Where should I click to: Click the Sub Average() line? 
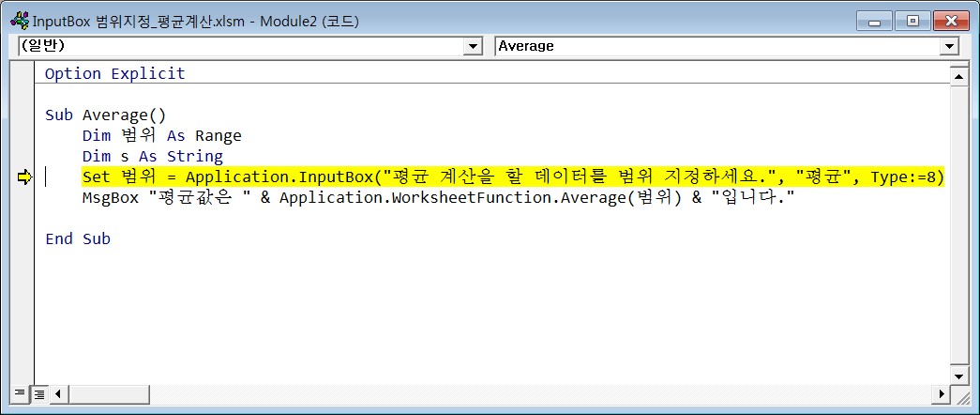pos(106,115)
